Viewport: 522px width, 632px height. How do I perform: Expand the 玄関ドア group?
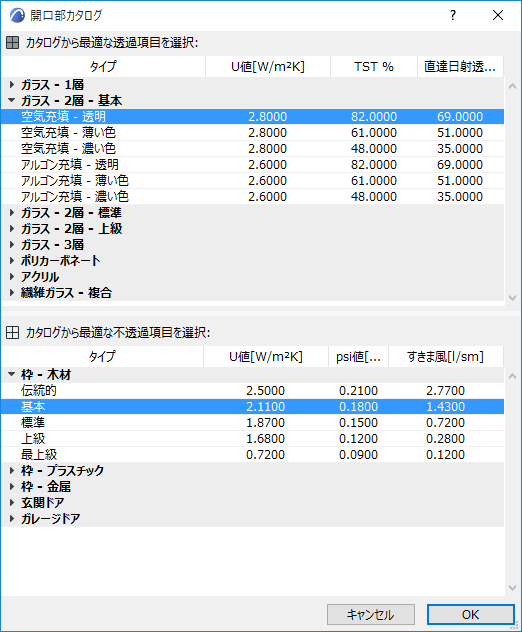tap(12, 502)
